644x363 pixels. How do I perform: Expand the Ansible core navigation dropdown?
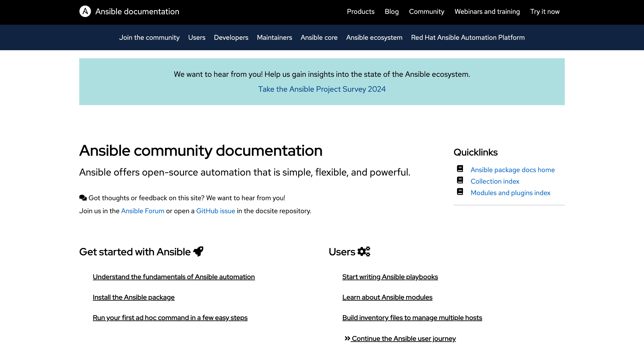click(319, 37)
